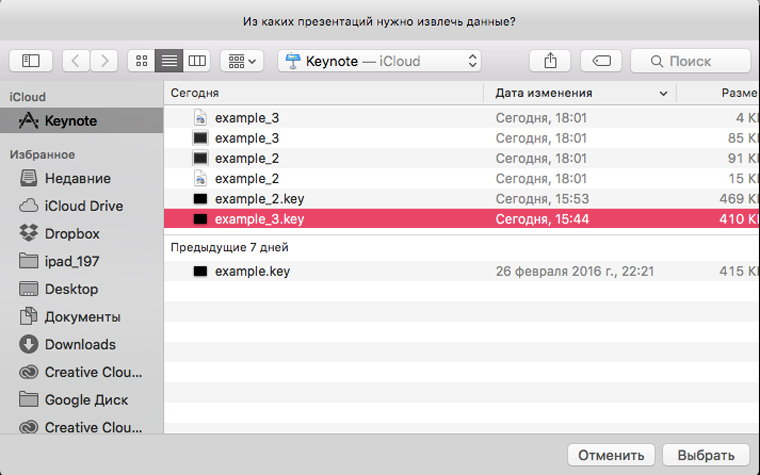Go forward to the next folder
The image size is (760, 475).
pyautogui.click(x=103, y=61)
